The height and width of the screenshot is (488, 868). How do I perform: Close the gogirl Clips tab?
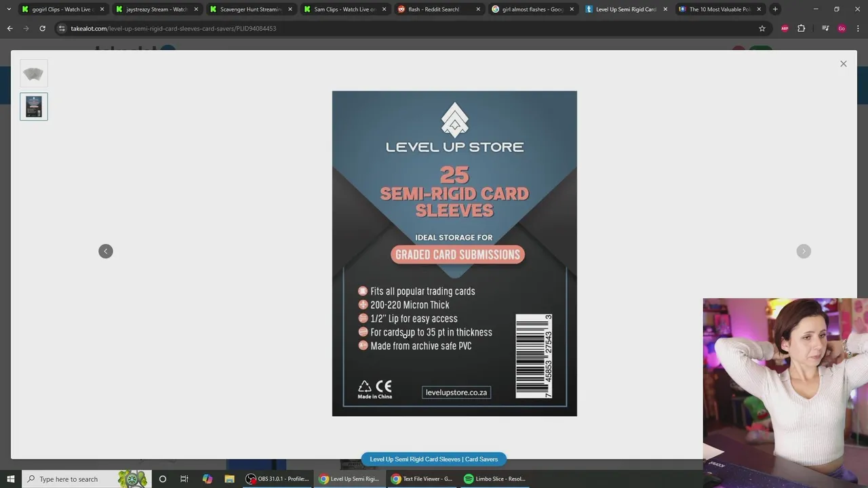click(102, 9)
